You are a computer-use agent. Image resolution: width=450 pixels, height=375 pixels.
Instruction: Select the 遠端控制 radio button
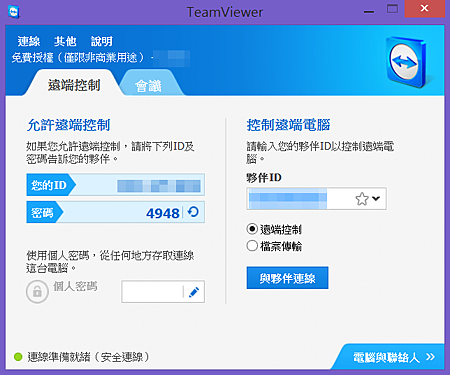coord(252,229)
